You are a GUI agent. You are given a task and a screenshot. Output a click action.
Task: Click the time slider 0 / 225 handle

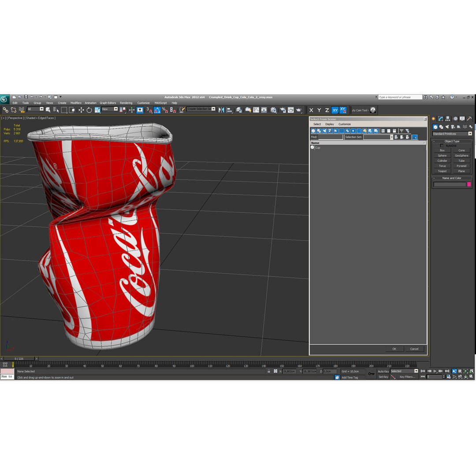[19, 358]
